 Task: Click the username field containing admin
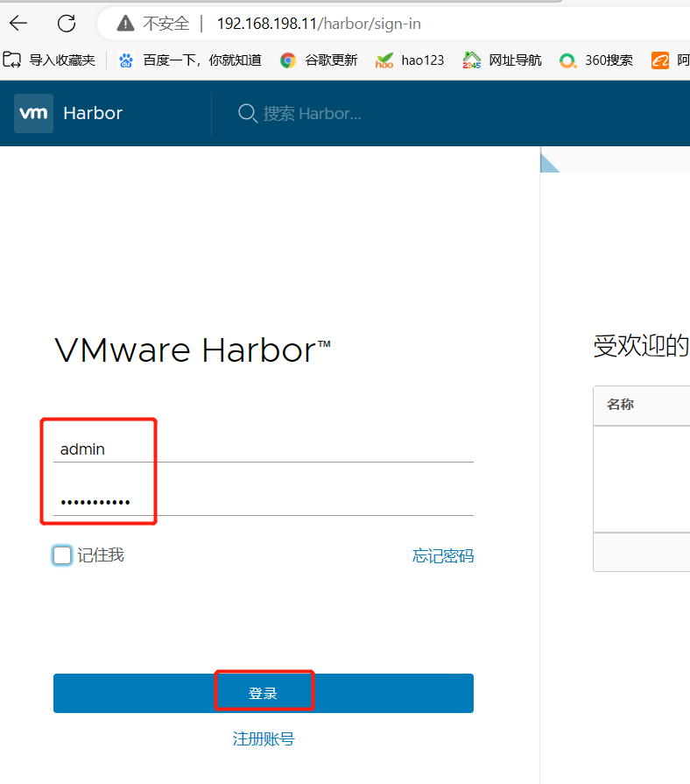(x=264, y=449)
